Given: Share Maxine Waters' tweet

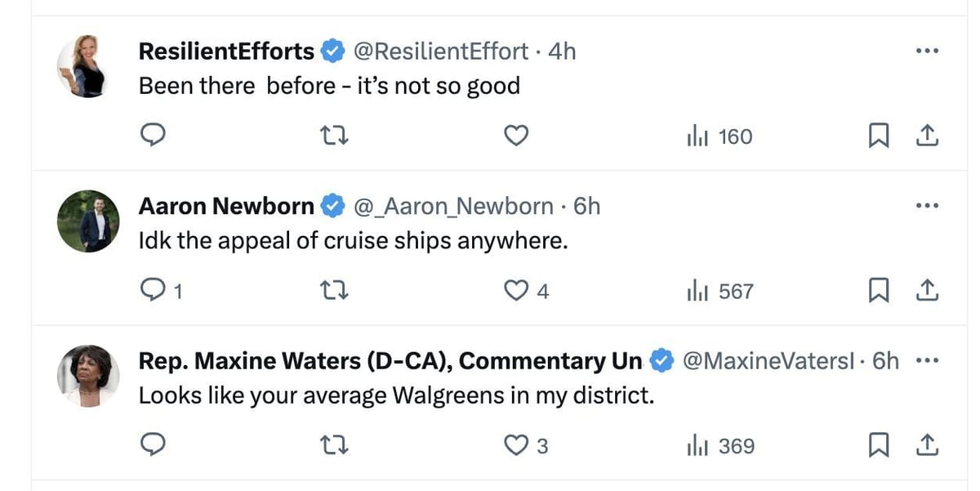Looking at the screenshot, I should [x=927, y=445].
